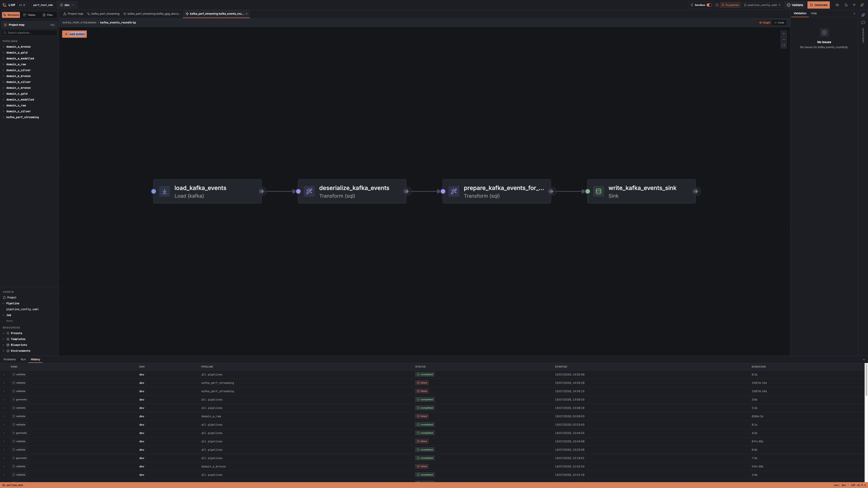
Task: Open the purple sparkle Assistant sidebar icon
Action: (x=863, y=15)
